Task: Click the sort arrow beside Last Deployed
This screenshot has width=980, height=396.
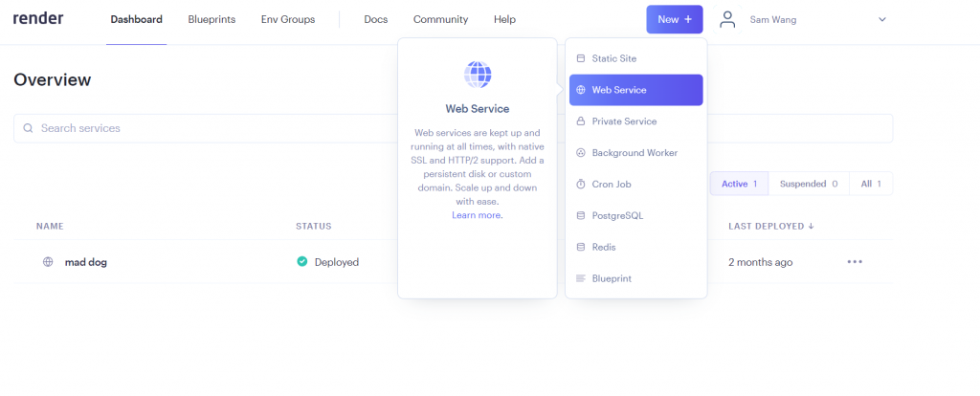Action: (812, 226)
